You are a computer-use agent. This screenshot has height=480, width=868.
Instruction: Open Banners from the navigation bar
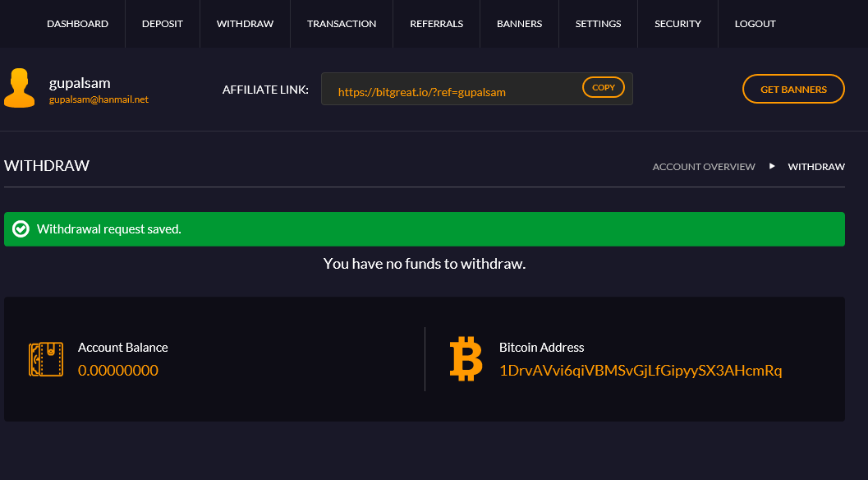tap(519, 24)
